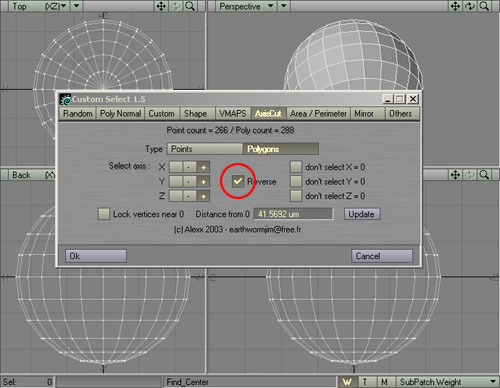Click the Distance from 0 input field
This screenshot has width=500, height=388.
pos(294,214)
